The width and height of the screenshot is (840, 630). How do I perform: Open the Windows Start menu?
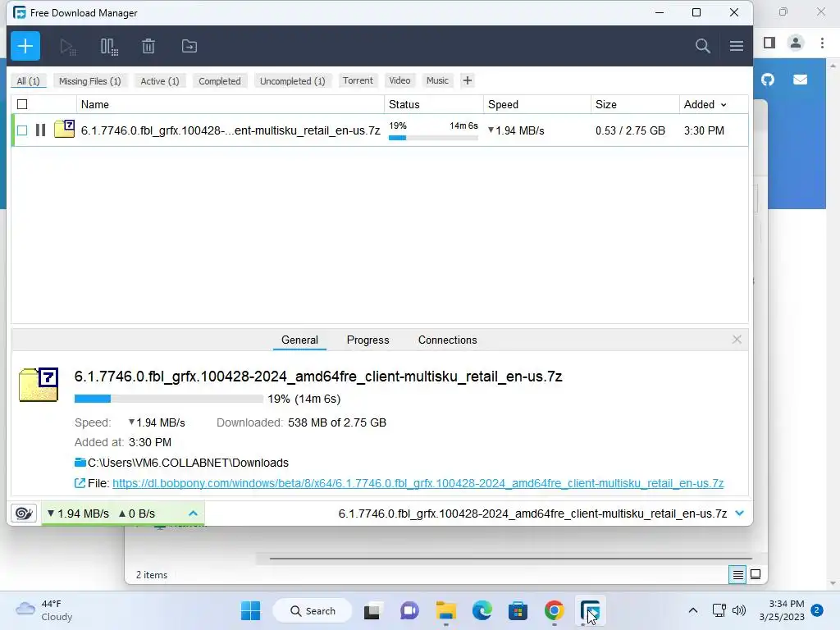coord(251,610)
